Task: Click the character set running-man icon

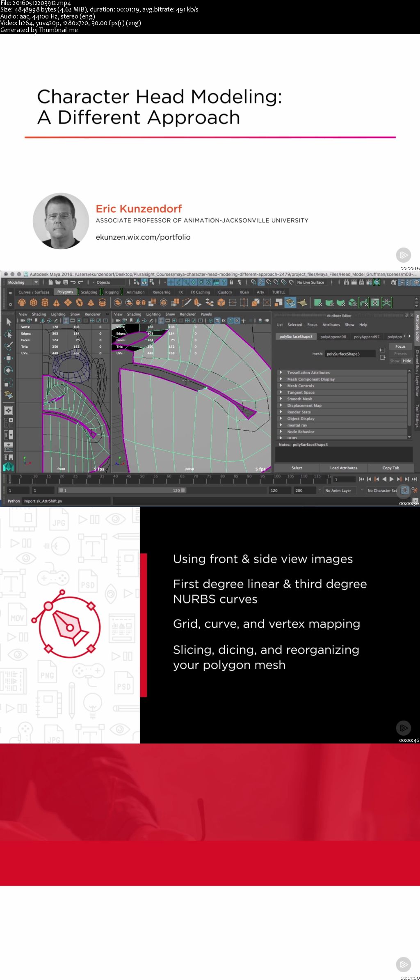Action: (415, 490)
